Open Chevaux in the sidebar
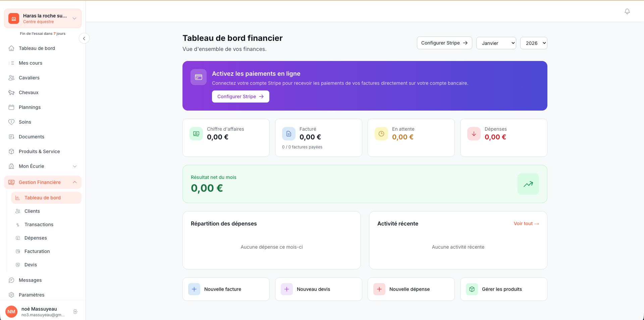Viewport: 644px width, 320px height. (29, 92)
